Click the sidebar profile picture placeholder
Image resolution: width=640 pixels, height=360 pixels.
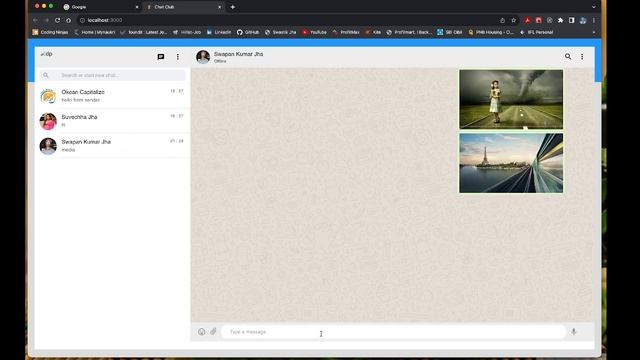click(x=46, y=54)
